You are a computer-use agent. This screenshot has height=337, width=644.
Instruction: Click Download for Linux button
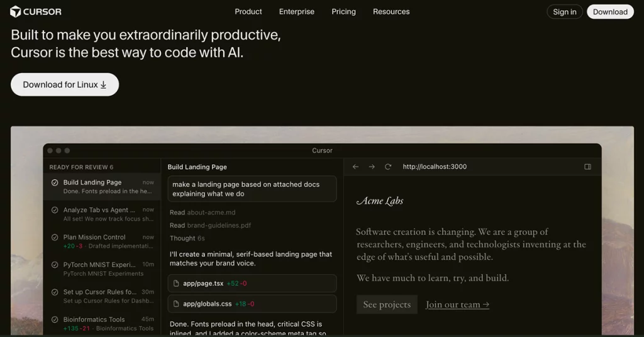pos(65,84)
